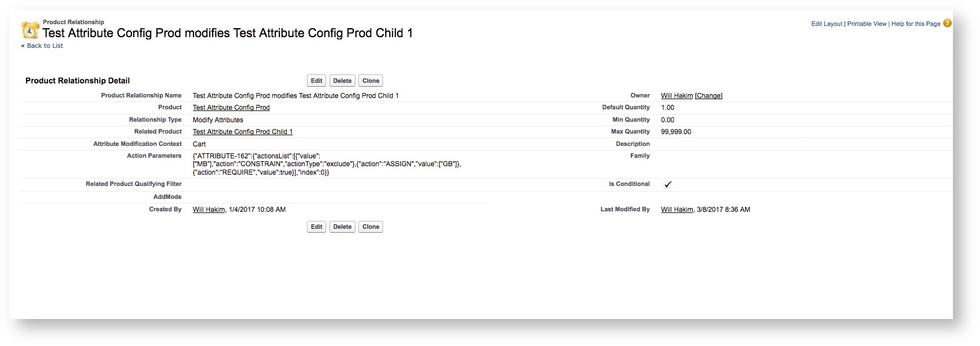Click the bottom Clone button
980x346 pixels.
[x=371, y=227]
